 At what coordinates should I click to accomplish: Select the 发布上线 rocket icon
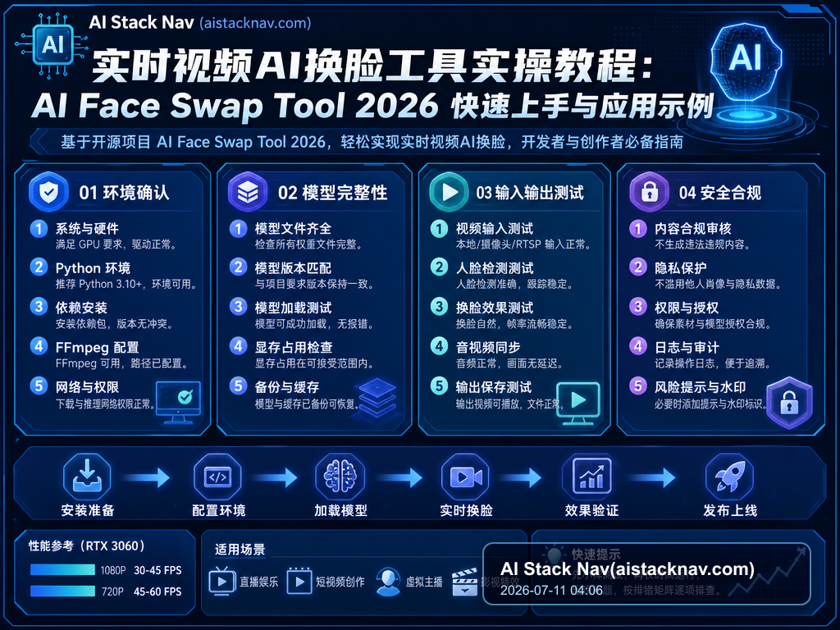pos(729,477)
